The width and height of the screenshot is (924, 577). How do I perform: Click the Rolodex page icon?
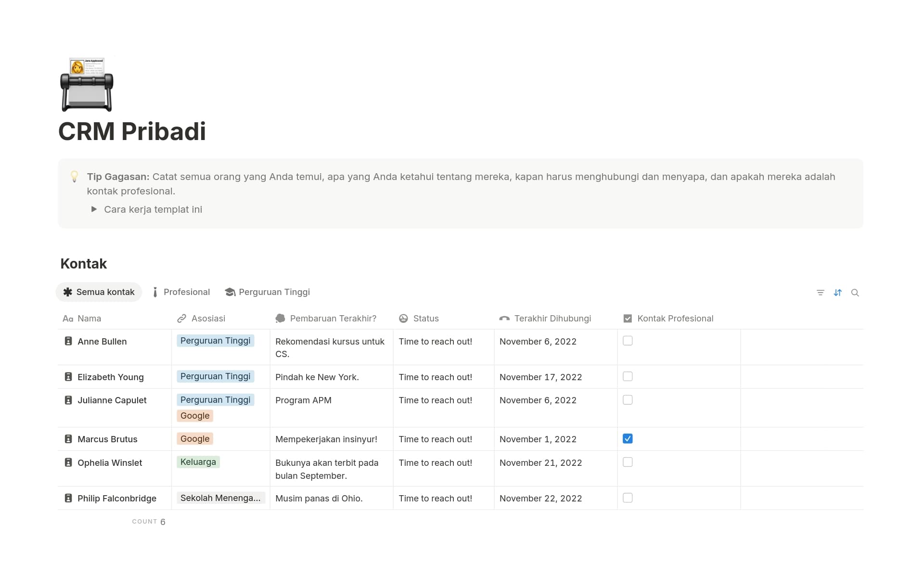[87, 85]
